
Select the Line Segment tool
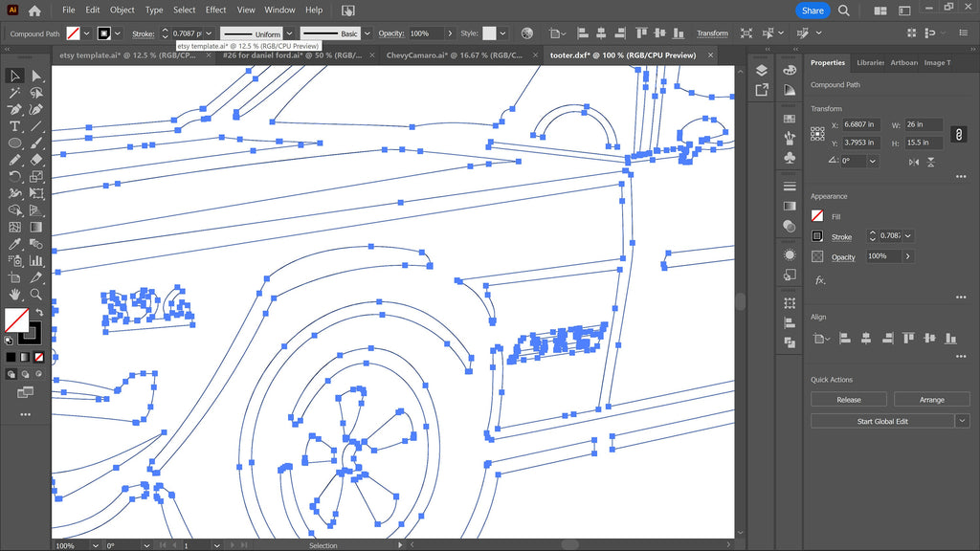point(36,126)
